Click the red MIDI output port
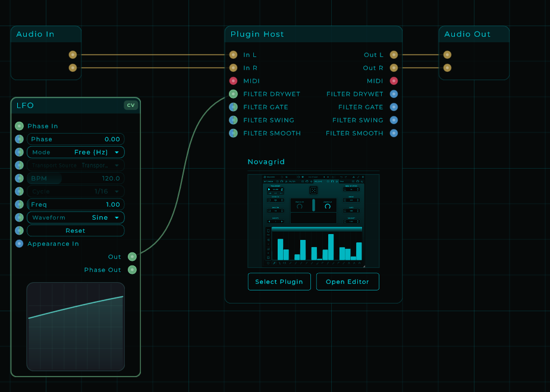Viewport: 550px width, 392px height. [x=394, y=81]
